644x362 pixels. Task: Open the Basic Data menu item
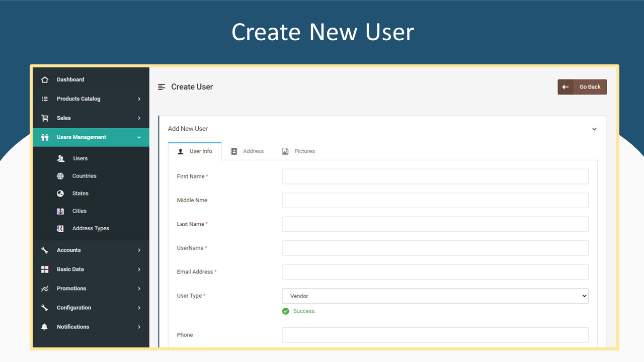(91, 269)
